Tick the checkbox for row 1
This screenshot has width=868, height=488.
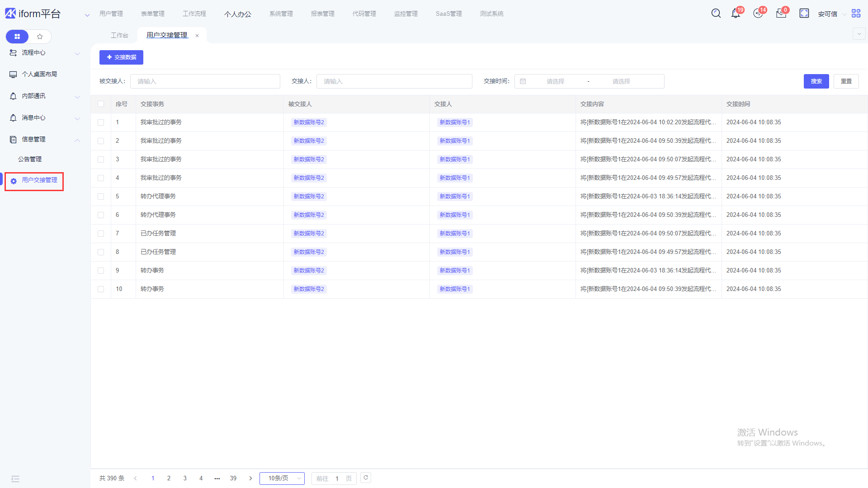tap(101, 122)
